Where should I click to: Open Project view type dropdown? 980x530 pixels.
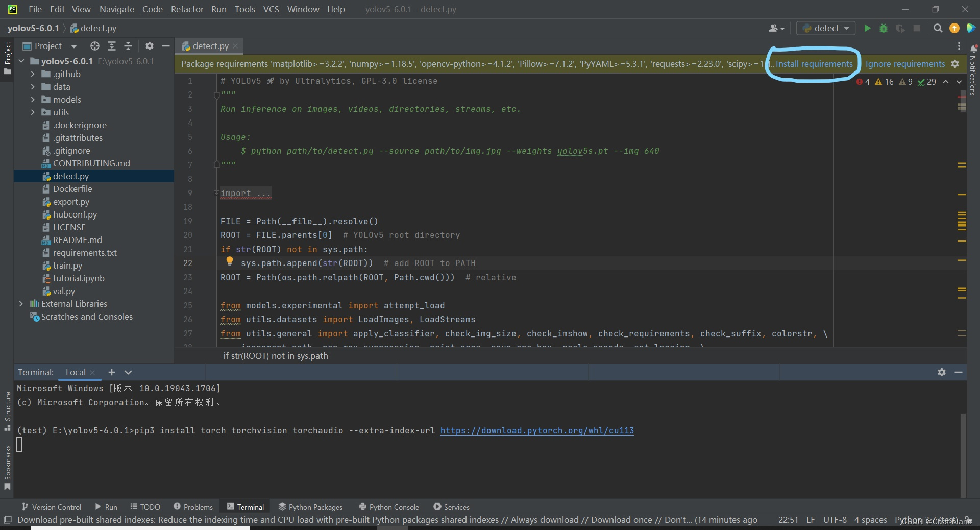click(74, 46)
